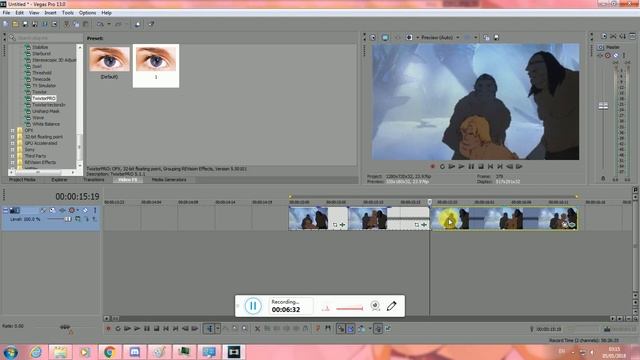Image resolution: width=640 pixels, height=360 pixels.
Task: Click the Open folder toolbar icon
Action: tap(15, 24)
